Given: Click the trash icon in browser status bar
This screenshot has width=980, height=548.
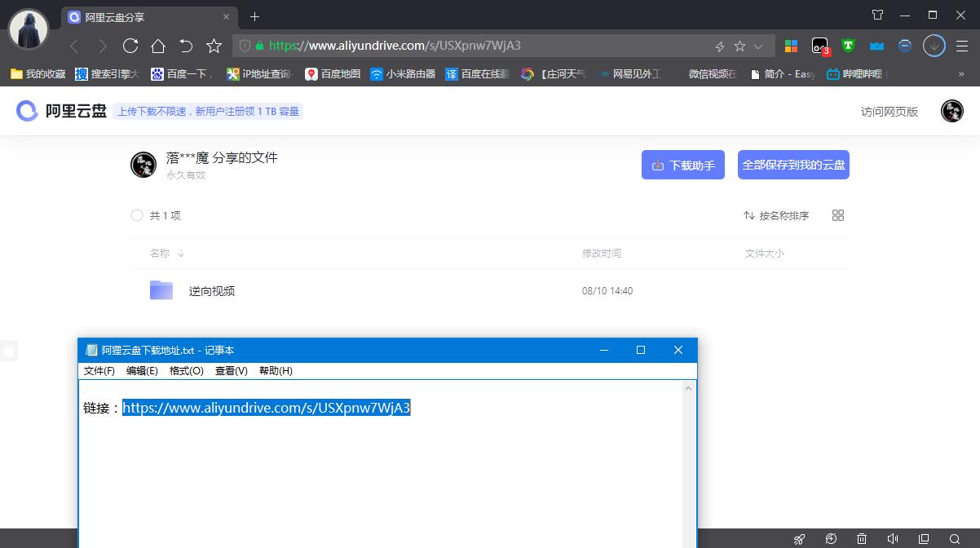Looking at the screenshot, I should point(862,539).
